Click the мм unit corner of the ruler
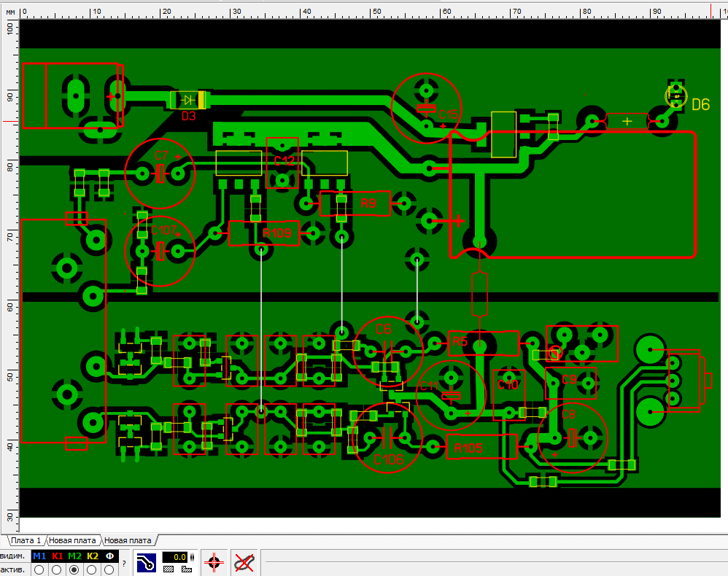 coord(10,12)
